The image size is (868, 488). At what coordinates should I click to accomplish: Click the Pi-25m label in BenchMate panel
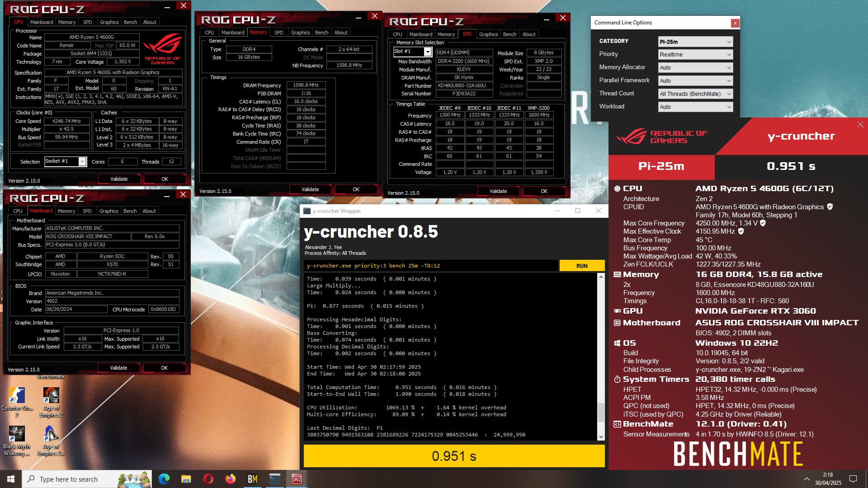coord(661,166)
